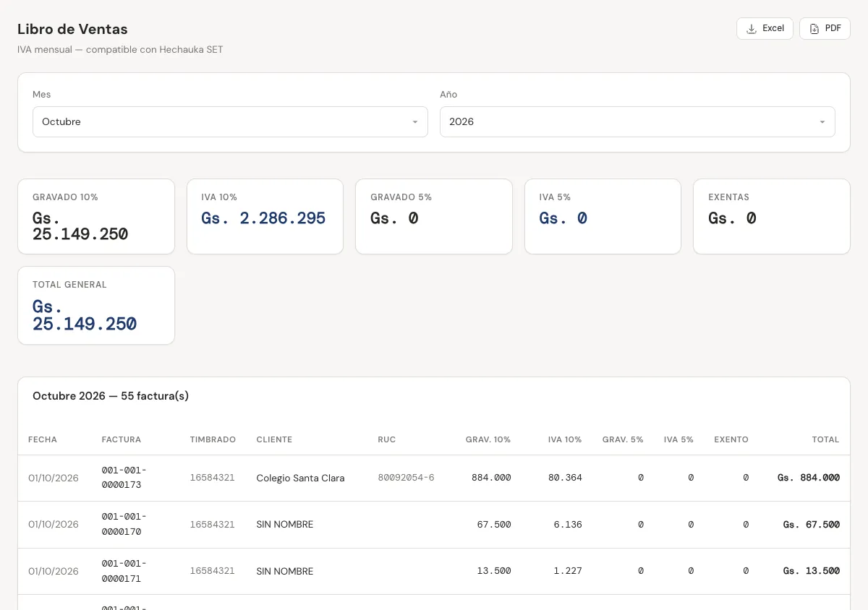Click the TOTAL GENERAL summary card
868x610 pixels.
(96, 306)
